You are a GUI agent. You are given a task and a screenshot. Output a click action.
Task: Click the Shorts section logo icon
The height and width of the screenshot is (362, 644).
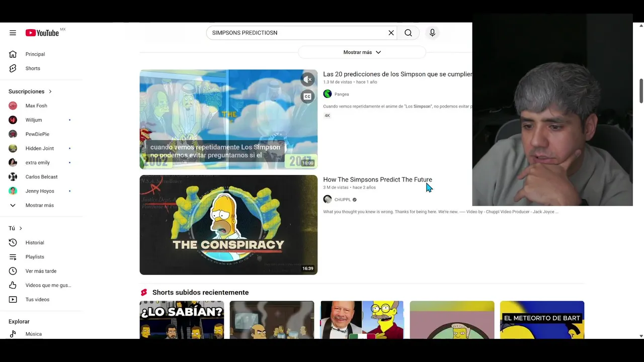[x=144, y=293]
